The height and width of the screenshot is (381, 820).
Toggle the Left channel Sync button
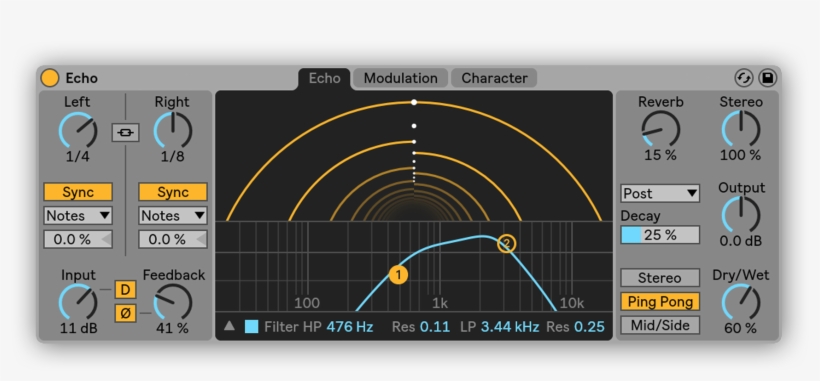(x=78, y=192)
